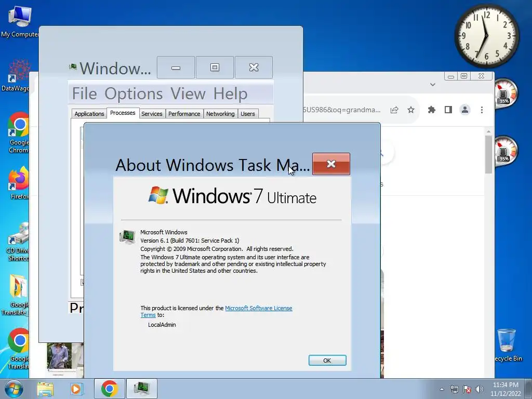The width and height of the screenshot is (532, 399).
Task: Click the Task Manager icon in the About dialog
Action: click(x=127, y=236)
